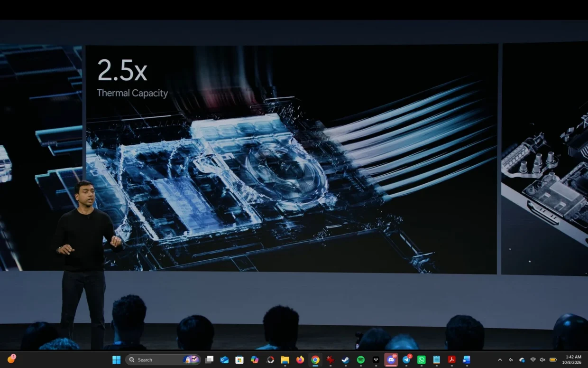This screenshot has height=368, width=588.
Task: Click the Logitech G tray icon
Action: [x=511, y=360]
